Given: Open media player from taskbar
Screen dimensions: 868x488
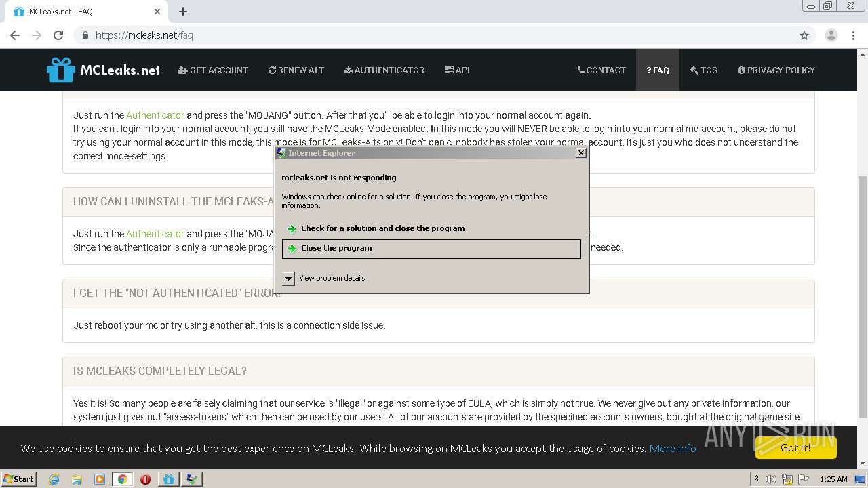Looking at the screenshot, I should pyautogui.click(x=100, y=479).
